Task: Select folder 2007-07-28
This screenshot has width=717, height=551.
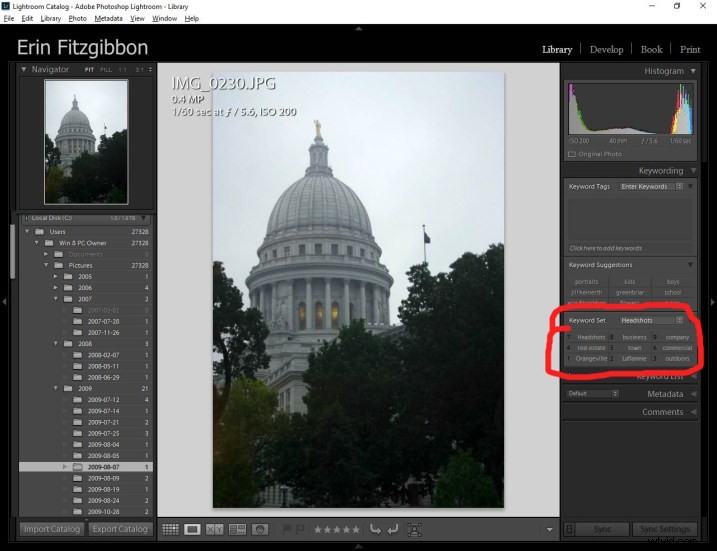Action: (103, 321)
